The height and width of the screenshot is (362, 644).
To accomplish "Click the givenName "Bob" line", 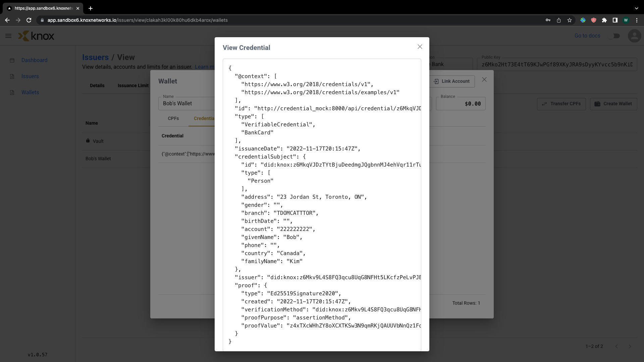I will coord(272,237).
